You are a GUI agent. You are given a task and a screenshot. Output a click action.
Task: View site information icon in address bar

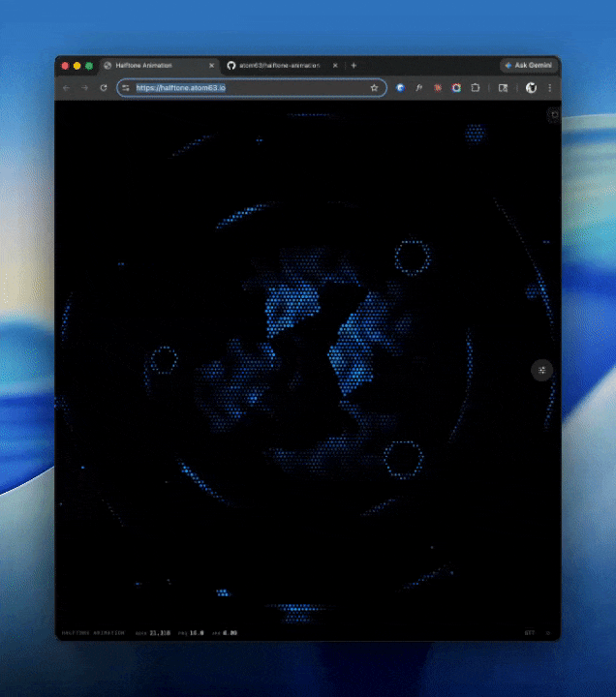(126, 88)
